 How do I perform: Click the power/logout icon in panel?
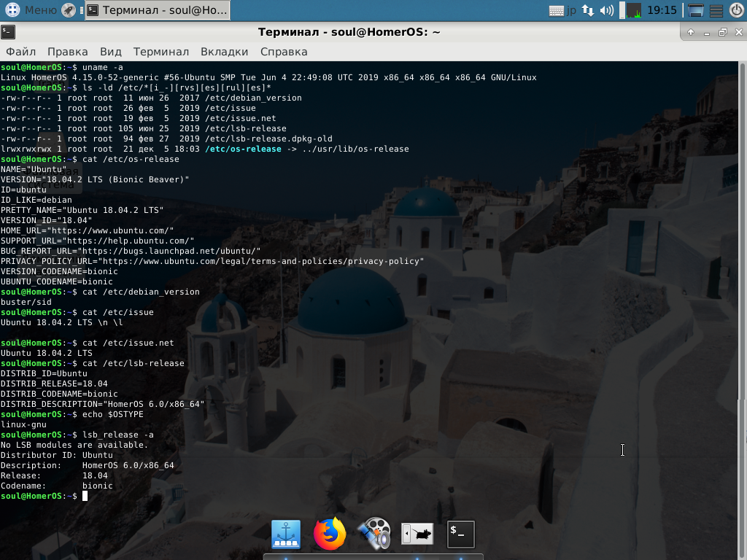(737, 10)
